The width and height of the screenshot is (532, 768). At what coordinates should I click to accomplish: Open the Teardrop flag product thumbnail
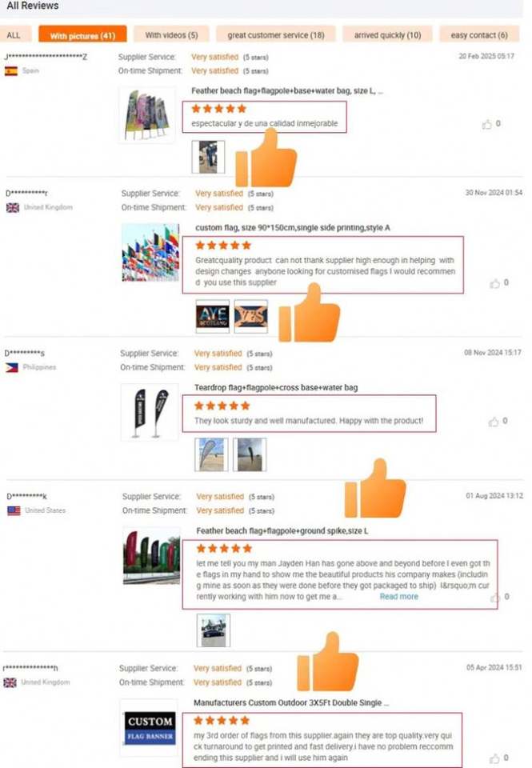coord(150,413)
